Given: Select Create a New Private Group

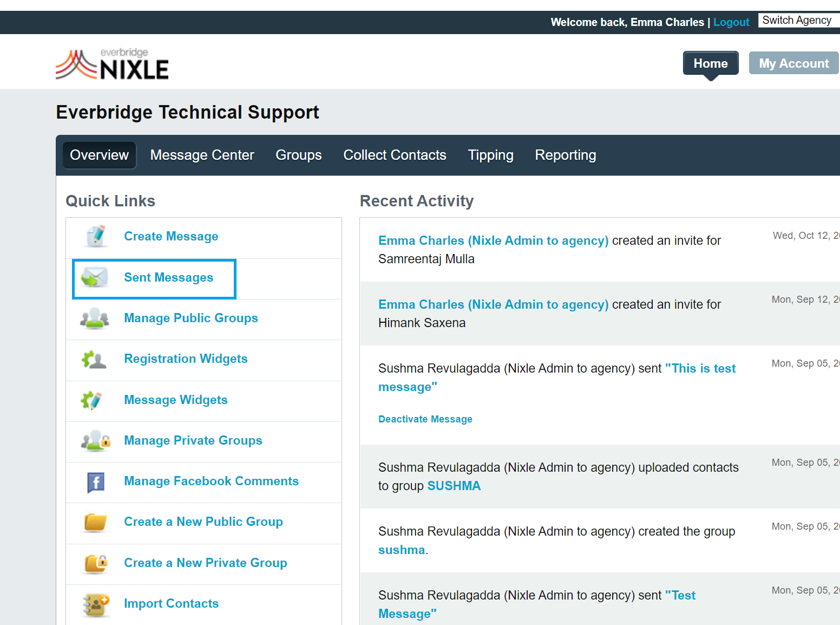Looking at the screenshot, I should tap(206, 563).
